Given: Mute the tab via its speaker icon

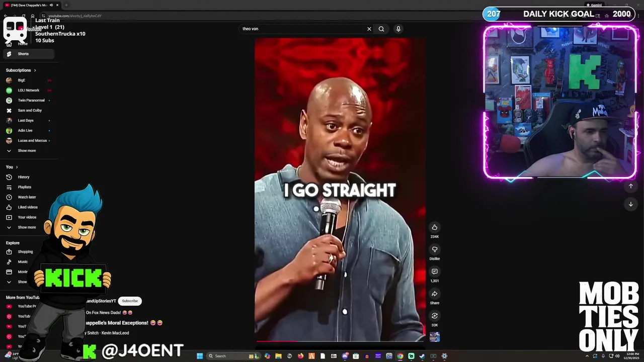Looking at the screenshot, I should click(51, 5).
